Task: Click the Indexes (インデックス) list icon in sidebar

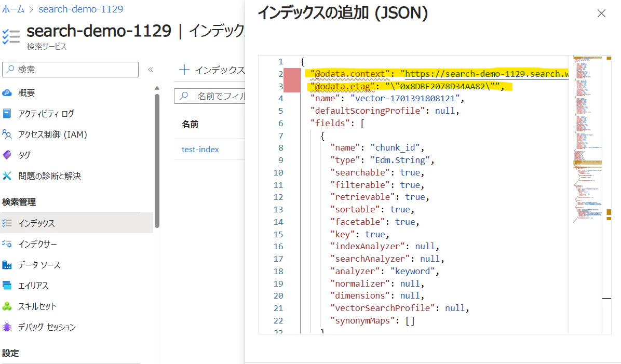Action: click(x=7, y=223)
